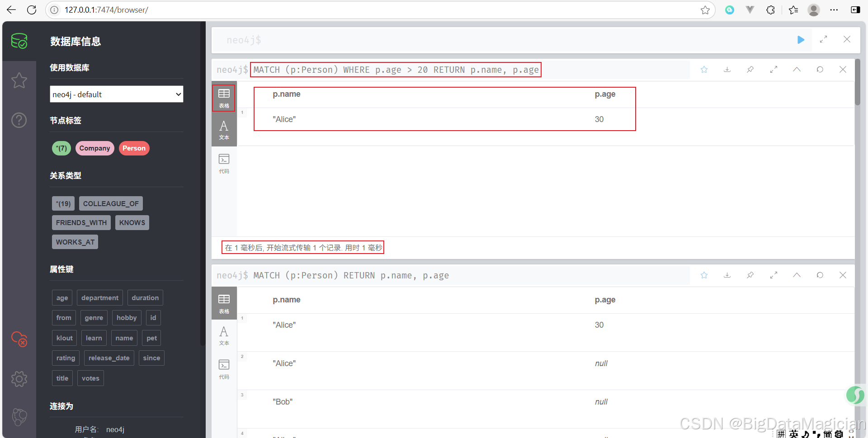The image size is (868, 438).
Task: Favorite the second MATCH Person query
Action: coord(704,275)
